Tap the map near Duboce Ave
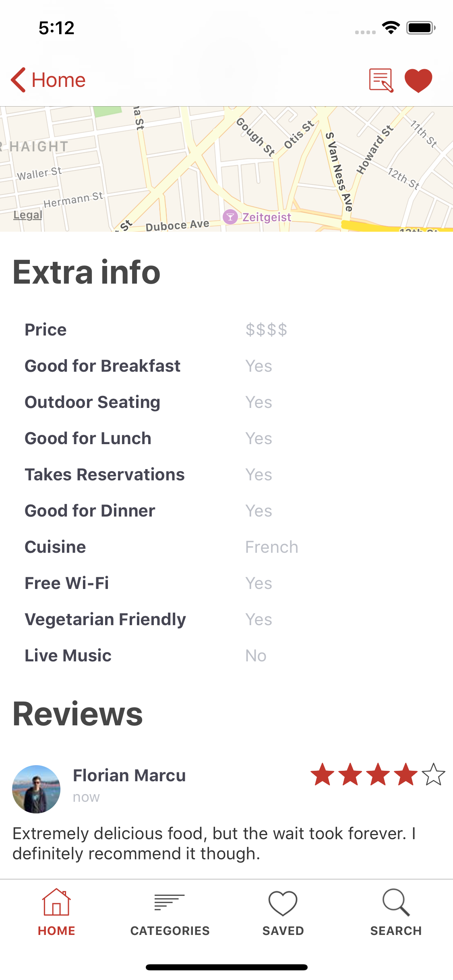Screen dimensions: 453x980 pyautogui.click(x=177, y=225)
